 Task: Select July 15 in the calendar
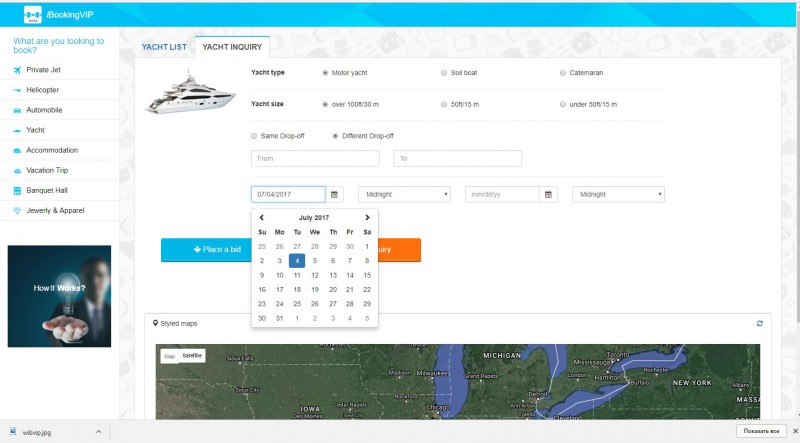click(x=367, y=275)
